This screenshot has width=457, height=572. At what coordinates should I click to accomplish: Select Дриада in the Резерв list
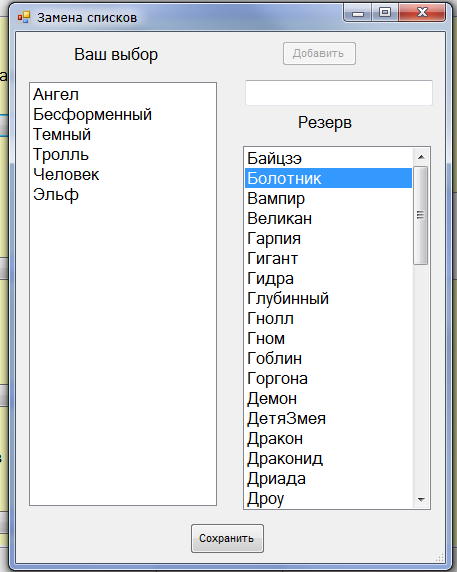point(328,478)
